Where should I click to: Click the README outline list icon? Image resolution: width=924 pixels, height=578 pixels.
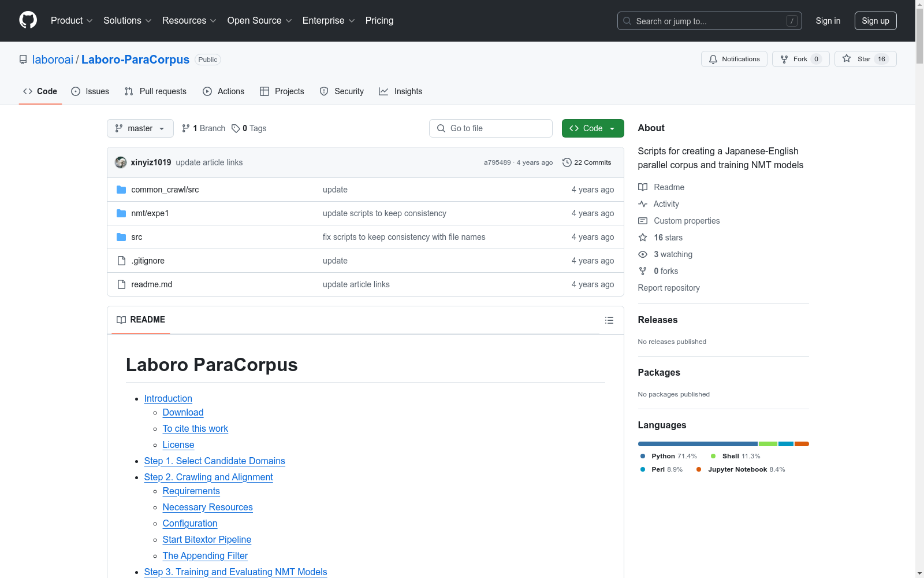tap(609, 320)
